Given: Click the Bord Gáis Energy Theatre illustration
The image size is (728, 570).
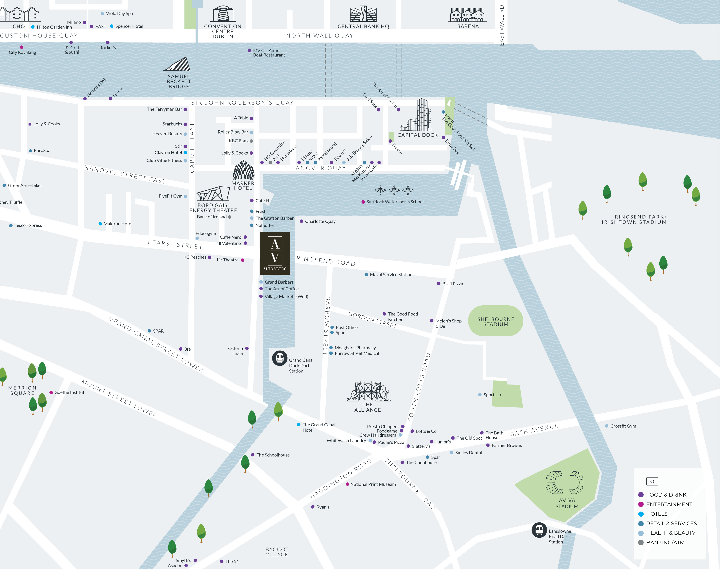Looking at the screenshot, I should coord(215,196).
